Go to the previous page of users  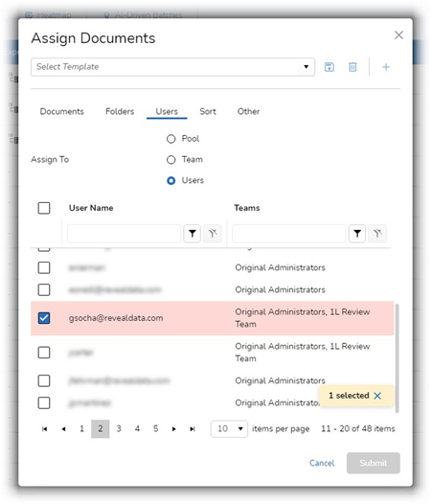click(63, 429)
